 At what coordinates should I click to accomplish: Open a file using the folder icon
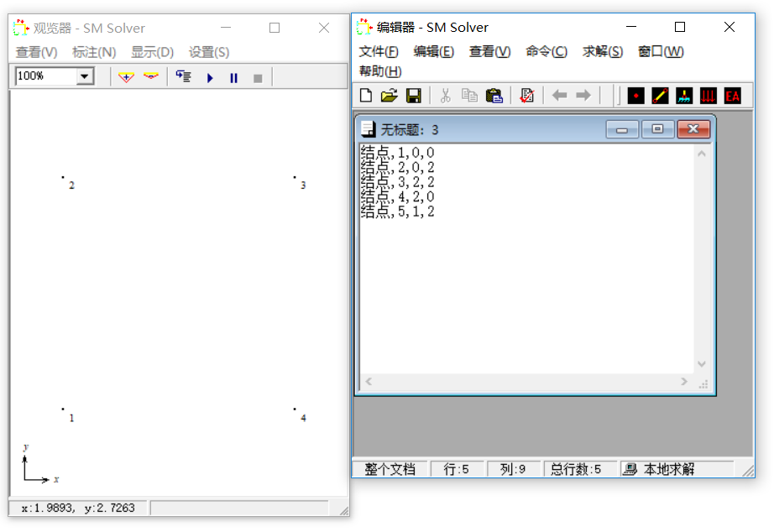pyautogui.click(x=390, y=96)
